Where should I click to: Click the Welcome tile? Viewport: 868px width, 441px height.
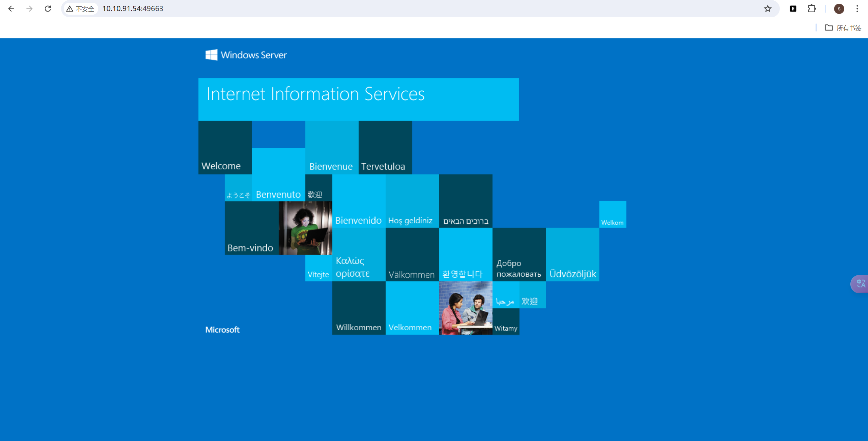pyautogui.click(x=225, y=147)
